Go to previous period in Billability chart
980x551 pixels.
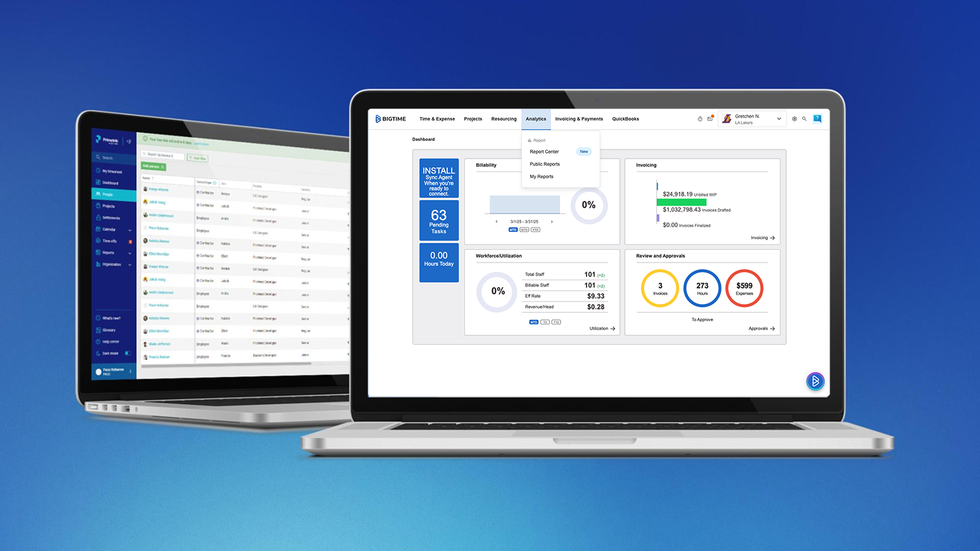pyautogui.click(x=496, y=222)
